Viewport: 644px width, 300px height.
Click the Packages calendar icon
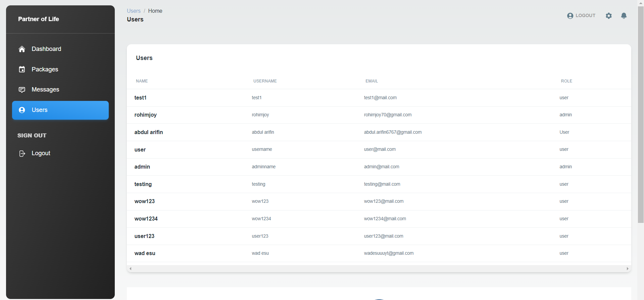click(x=22, y=69)
